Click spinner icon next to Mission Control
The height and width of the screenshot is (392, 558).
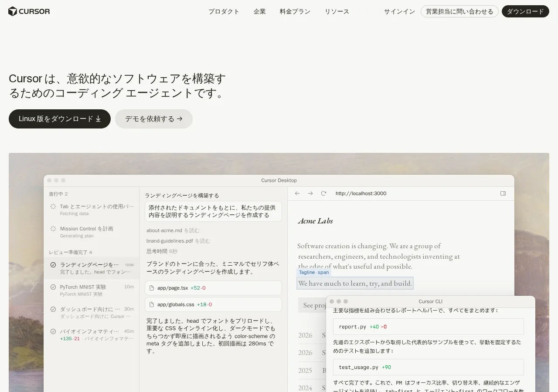tap(53, 229)
